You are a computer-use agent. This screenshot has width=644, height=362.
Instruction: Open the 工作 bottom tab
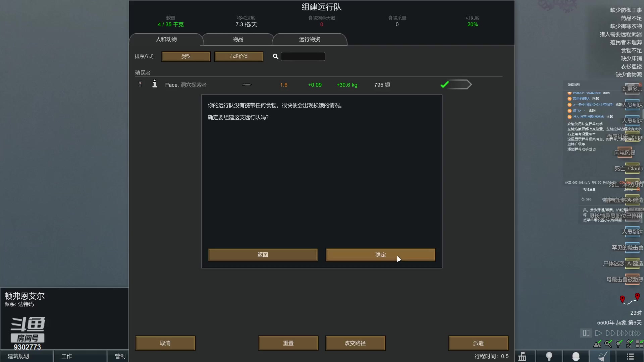[x=80, y=356]
